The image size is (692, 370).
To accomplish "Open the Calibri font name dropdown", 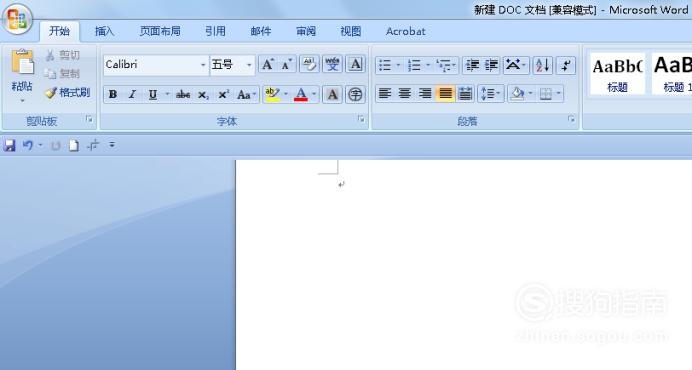I will tap(203, 65).
